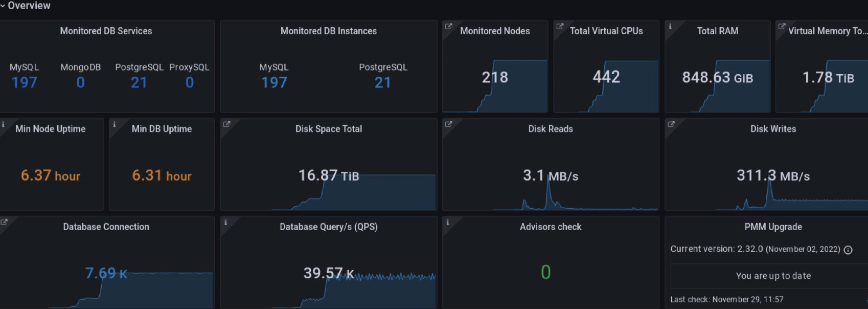Click the Total RAM value 848.63 GiB
The height and width of the screenshot is (309, 868).
tap(718, 77)
